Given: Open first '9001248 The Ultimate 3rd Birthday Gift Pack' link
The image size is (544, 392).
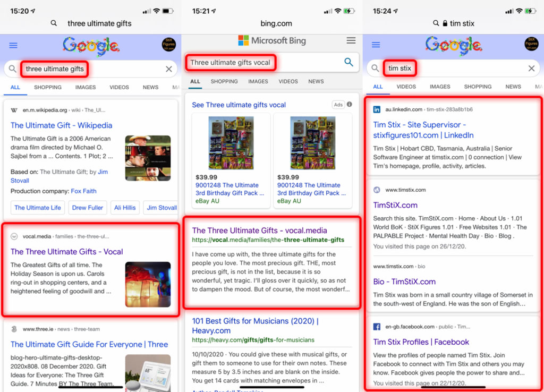Looking at the screenshot, I should (229, 189).
